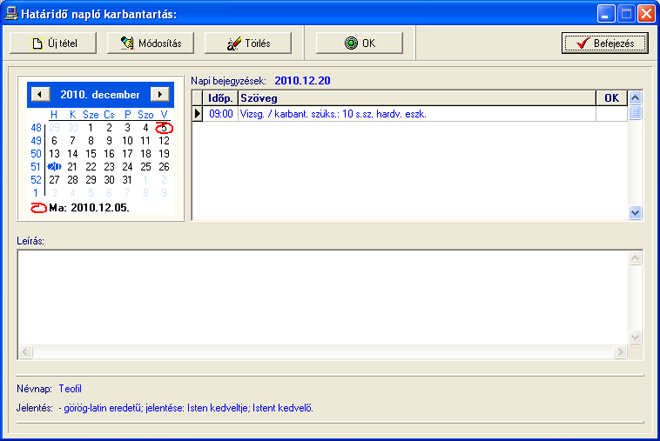This screenshot has height=441, width=660.
Task: Choose December 13 in calendar
Action: click(x=54, y=154)
